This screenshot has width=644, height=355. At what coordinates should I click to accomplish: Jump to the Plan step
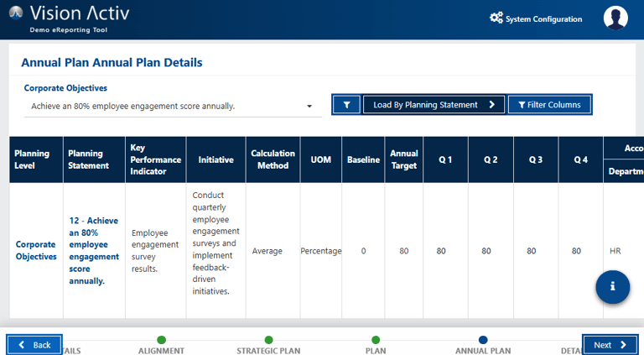[376, 345]
